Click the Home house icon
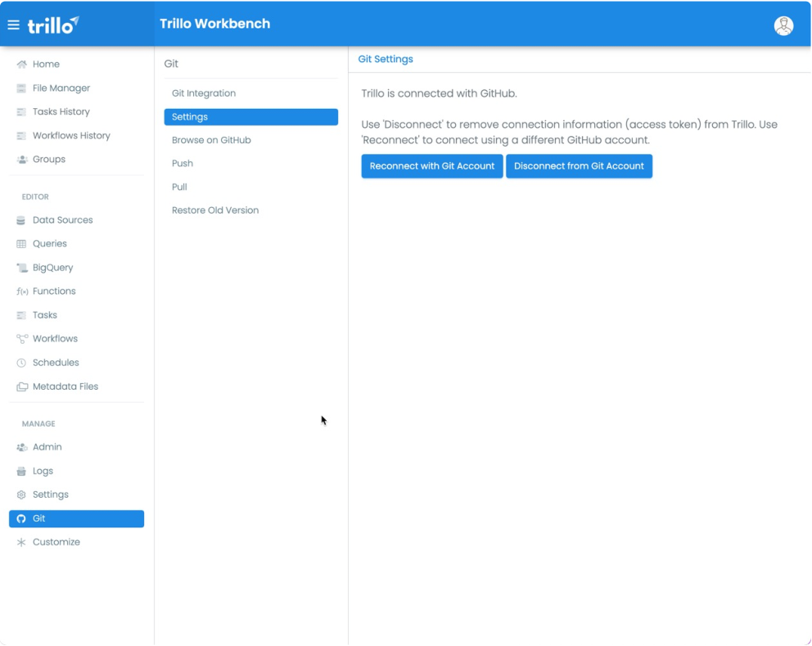 click(21, 64)
